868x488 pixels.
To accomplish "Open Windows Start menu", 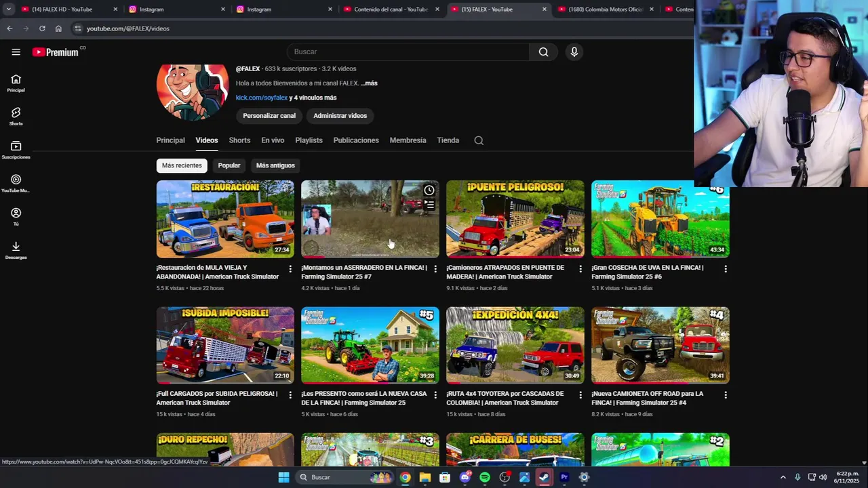I will [283, 477].
